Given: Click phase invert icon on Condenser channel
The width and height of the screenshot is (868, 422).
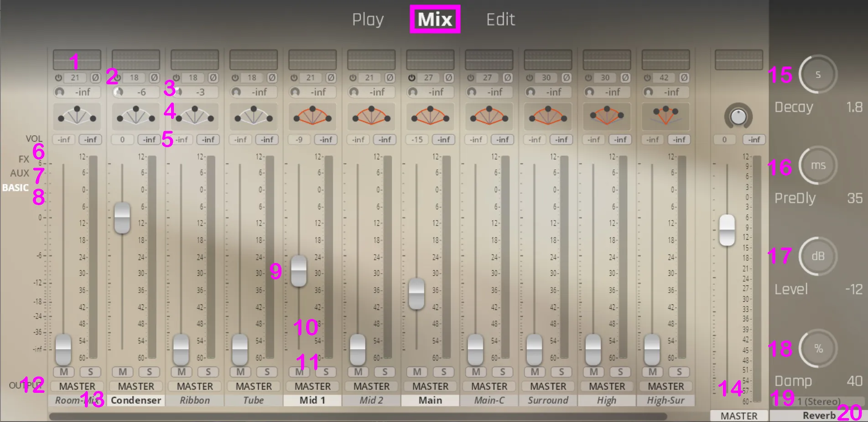Looking at the screenshot, I should pyautogui.click(x=154, y=78).
